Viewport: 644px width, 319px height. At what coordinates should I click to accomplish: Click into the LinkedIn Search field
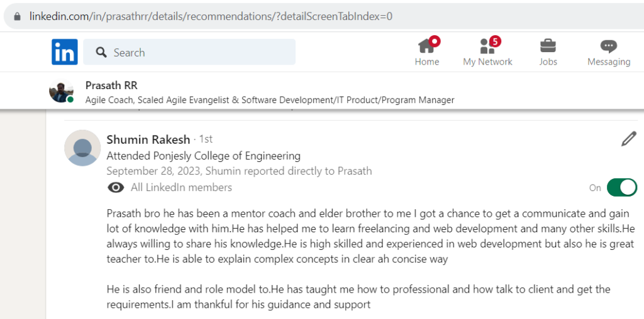(x=189, y=52)
